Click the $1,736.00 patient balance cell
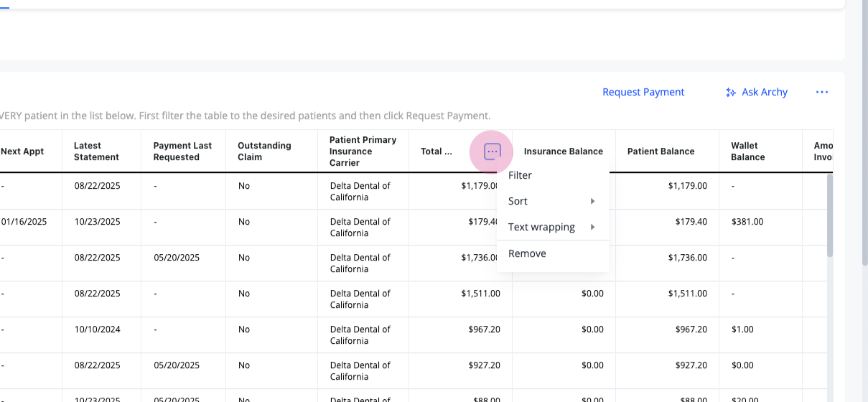Image resolution: width=868 pixels, height=402 pixels. click(688, 258)
